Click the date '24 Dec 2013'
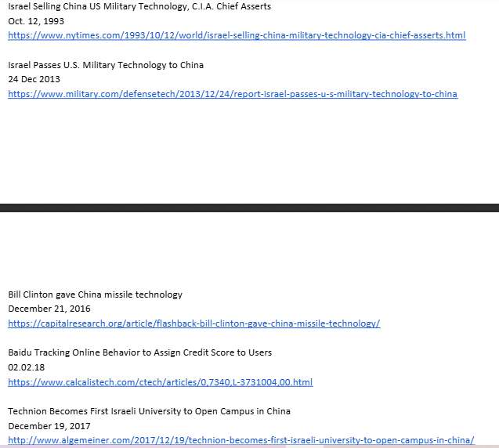 pyautogui.click(x=34, y=79)
